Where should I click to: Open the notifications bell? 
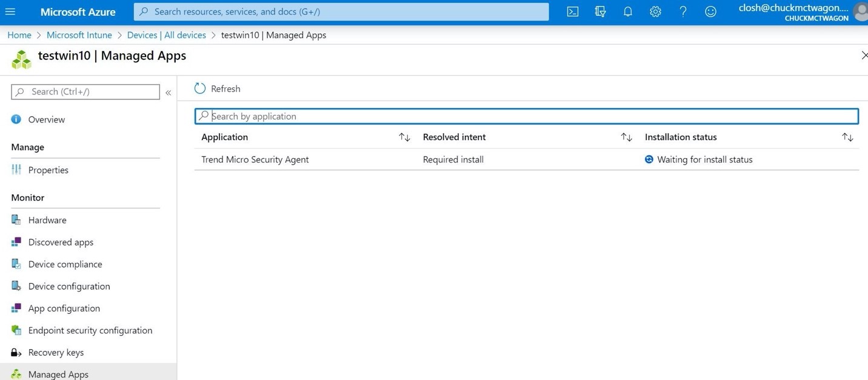(x=627, y=12)
